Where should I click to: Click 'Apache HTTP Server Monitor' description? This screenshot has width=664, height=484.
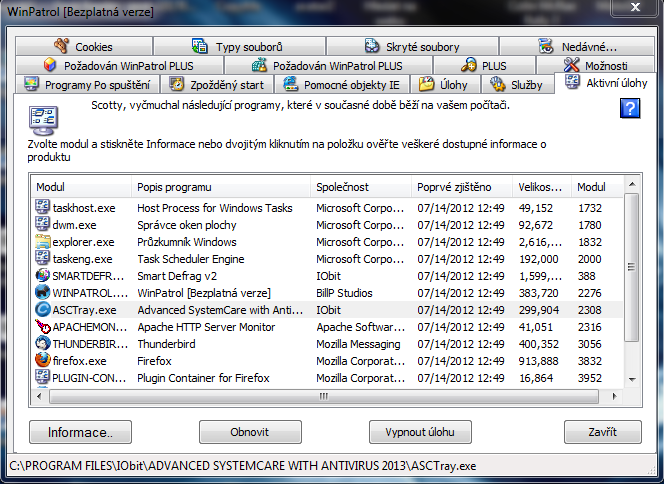(x=206, y=327)
